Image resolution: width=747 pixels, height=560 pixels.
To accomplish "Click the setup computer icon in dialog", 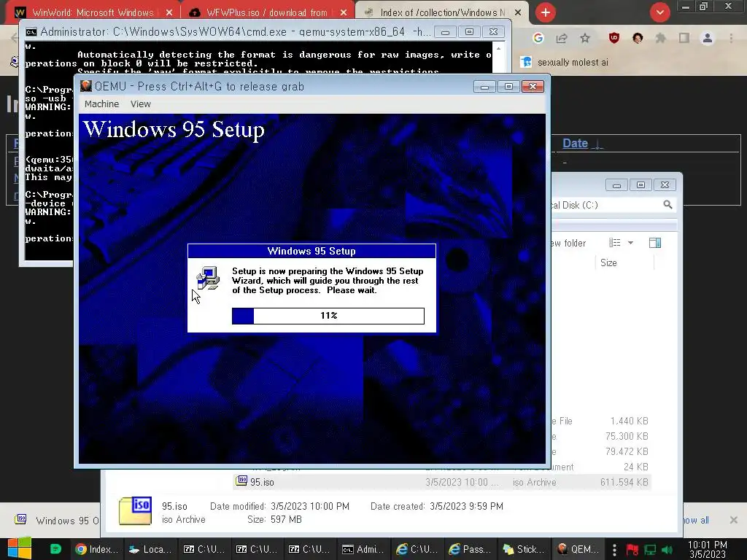I will click(208, 278).
